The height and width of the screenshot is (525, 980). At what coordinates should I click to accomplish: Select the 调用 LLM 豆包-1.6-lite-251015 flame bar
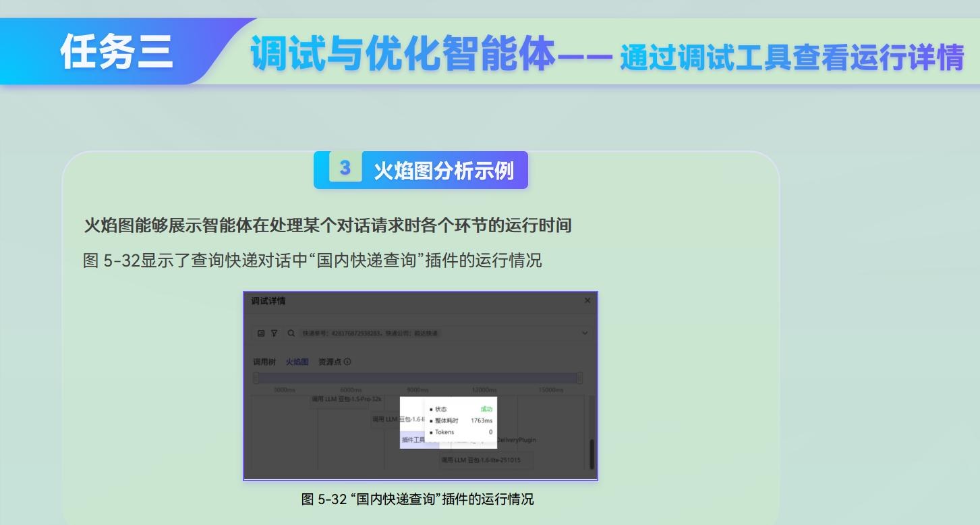486,460
